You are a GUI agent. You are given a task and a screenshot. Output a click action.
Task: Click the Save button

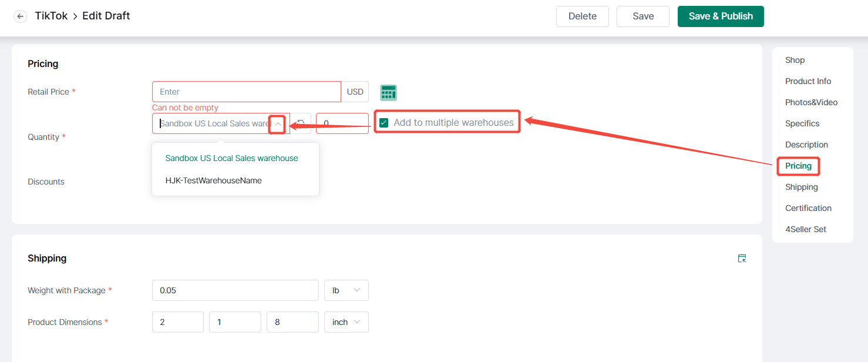[x=643, y=16]
